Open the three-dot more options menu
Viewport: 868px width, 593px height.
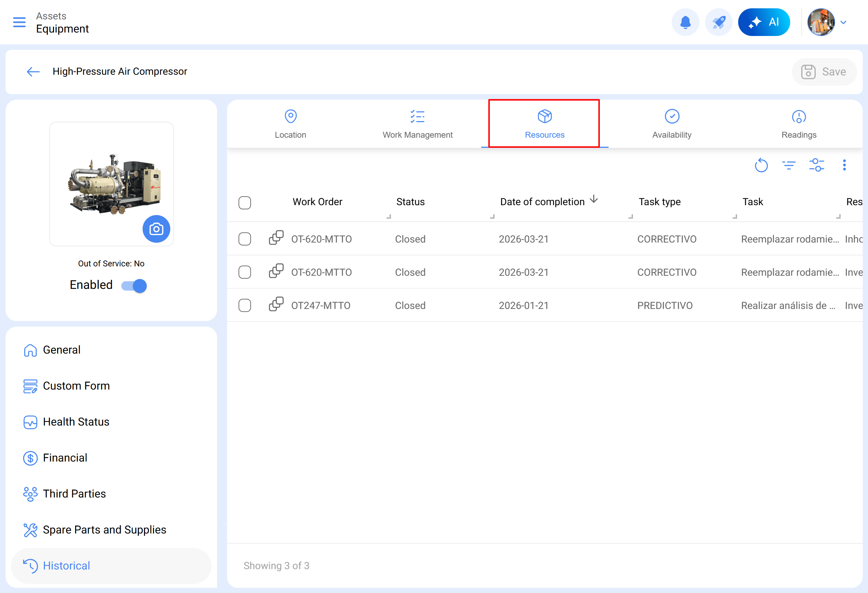tap(844, 165)
